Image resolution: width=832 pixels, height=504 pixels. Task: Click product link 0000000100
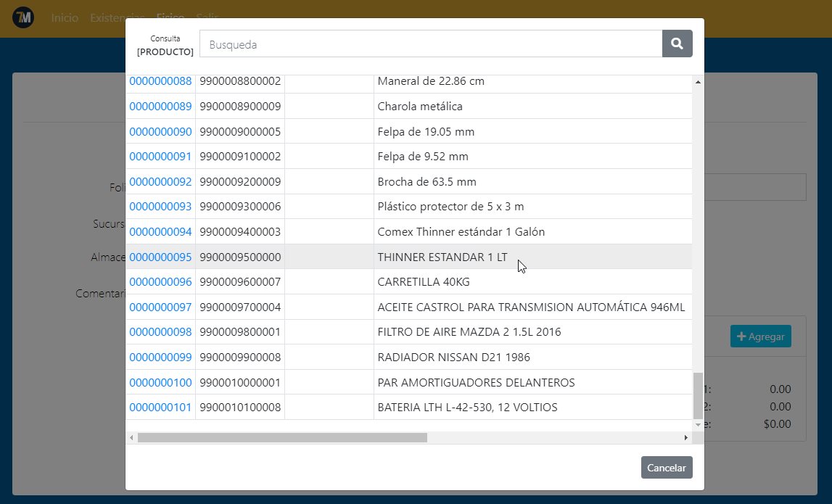[x=160, y=382]
